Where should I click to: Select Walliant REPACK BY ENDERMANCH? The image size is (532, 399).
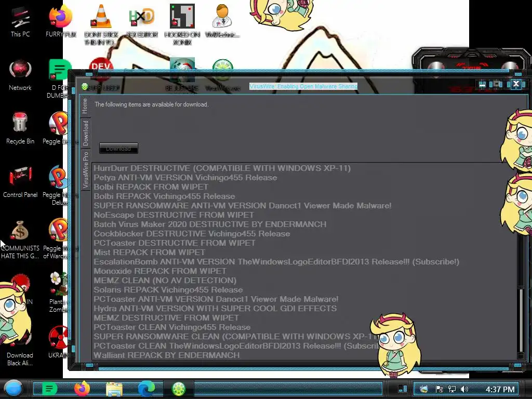(167, 355)
